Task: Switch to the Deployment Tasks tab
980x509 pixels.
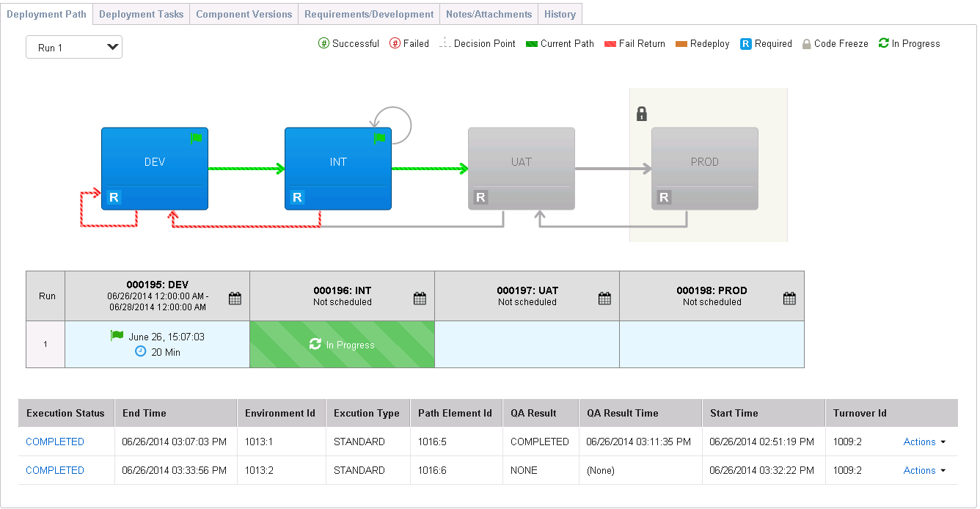Action: pos(141,14)
